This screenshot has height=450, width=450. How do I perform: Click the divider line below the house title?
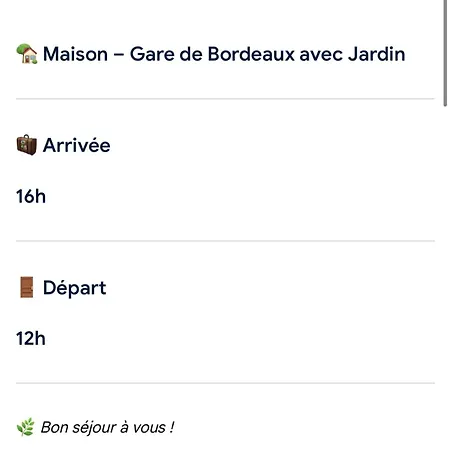[225, 99]
